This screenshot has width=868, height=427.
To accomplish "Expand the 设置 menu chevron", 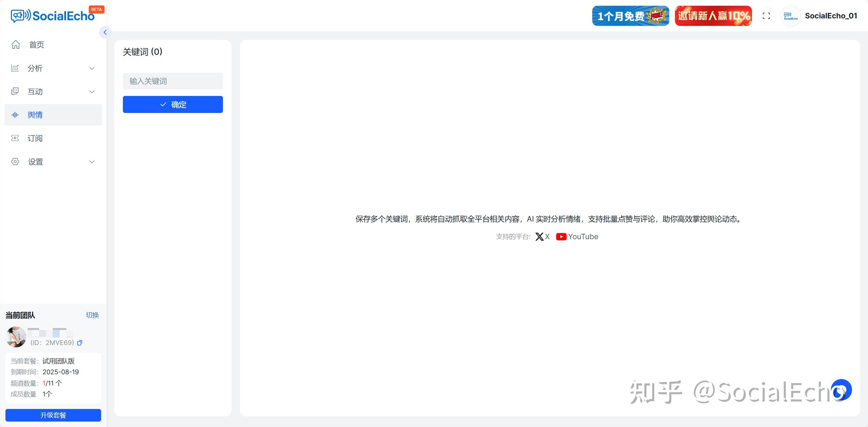I will click(x=92, y=162).
